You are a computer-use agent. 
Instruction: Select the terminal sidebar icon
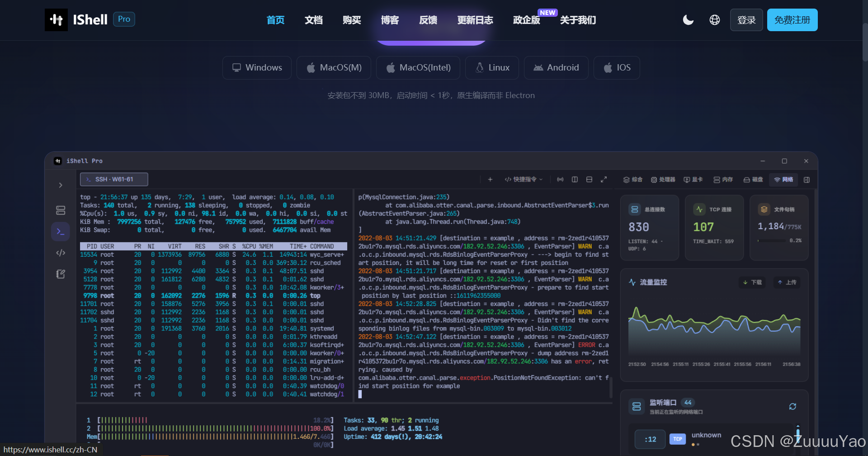61,231
